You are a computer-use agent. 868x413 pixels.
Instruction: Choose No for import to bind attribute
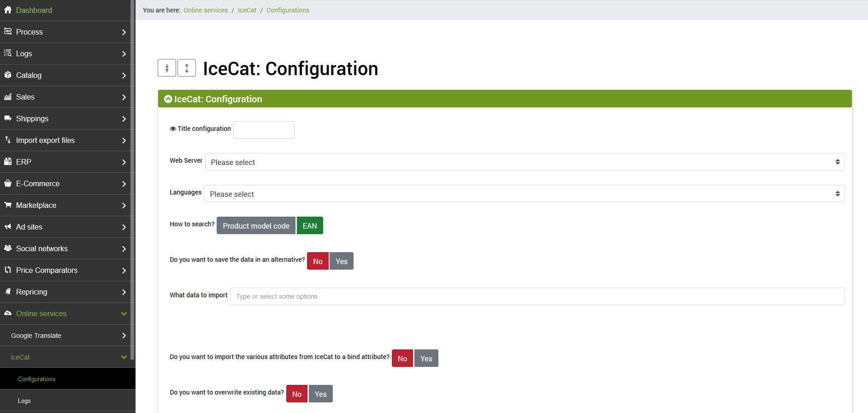pos(402,359)
